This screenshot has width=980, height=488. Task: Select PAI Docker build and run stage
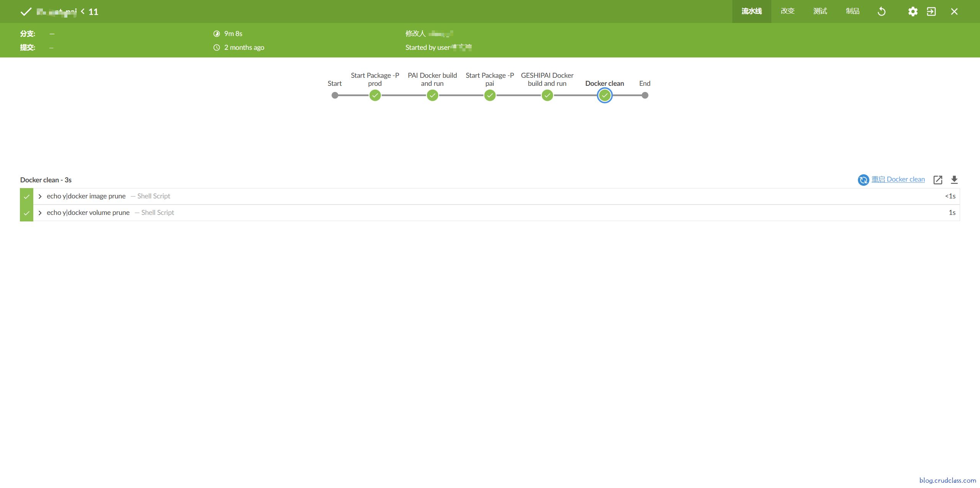432,95
